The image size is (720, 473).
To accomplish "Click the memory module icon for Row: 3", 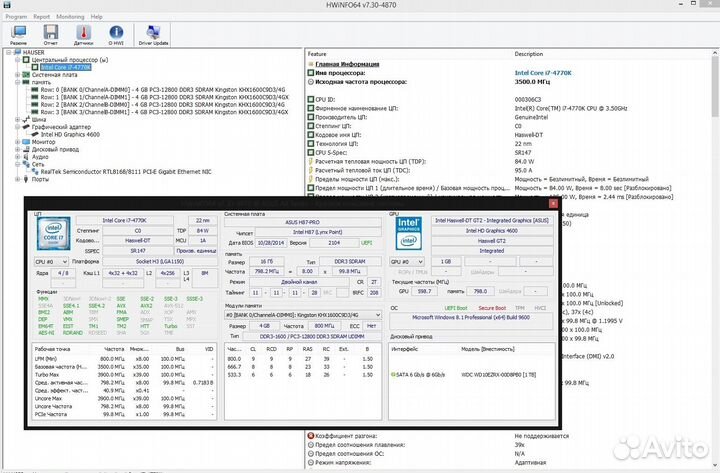I will point(35,112).
